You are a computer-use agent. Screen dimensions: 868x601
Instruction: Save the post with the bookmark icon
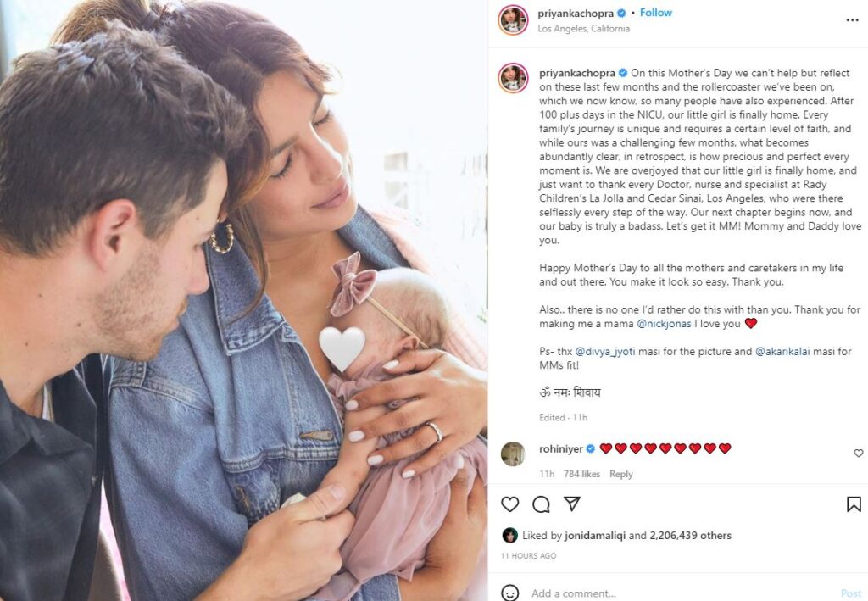click(854, 504)
